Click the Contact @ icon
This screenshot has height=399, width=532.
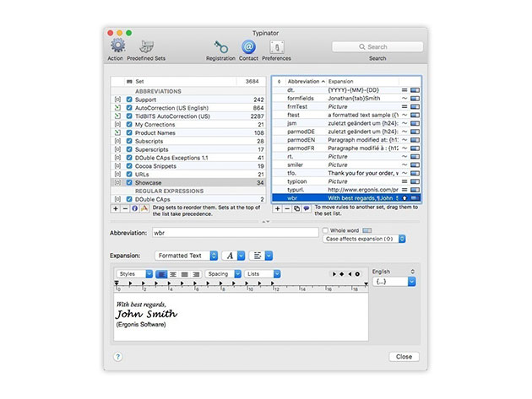pyautogui.click(x=248, y=46)
